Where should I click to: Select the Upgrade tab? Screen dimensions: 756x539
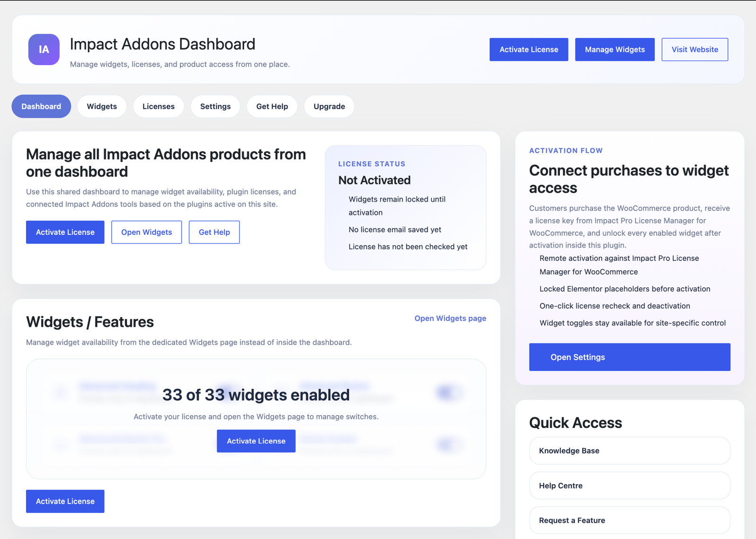(329, 106)
